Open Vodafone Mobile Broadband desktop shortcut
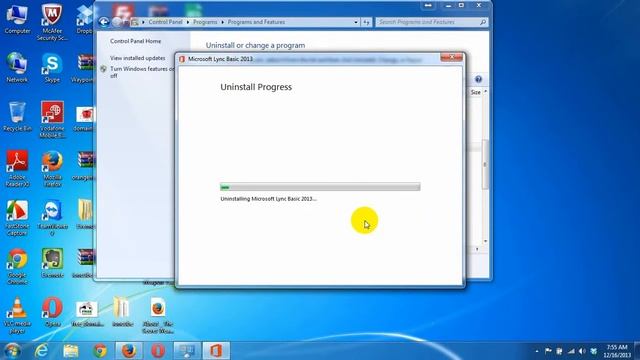 pos(52,119)
